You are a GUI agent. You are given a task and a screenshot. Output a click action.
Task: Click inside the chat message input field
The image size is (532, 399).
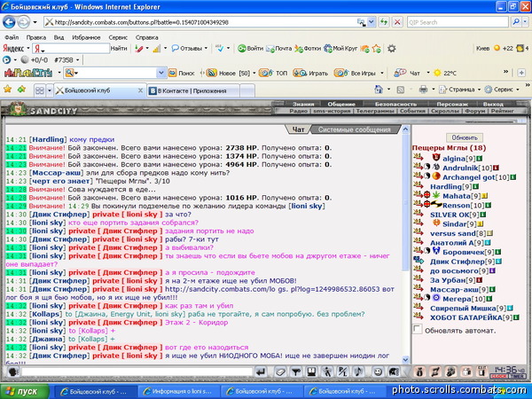click(x=137, y=372)
